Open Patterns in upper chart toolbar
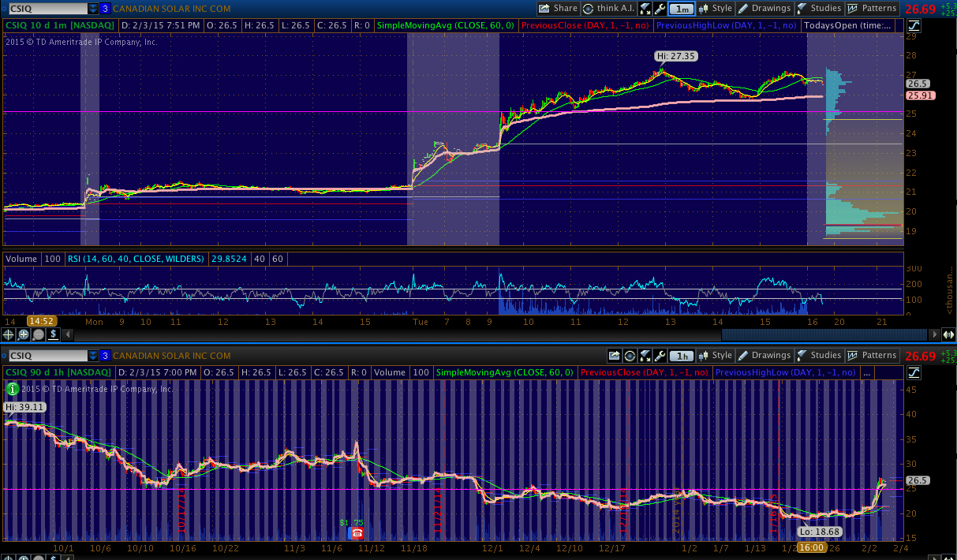This screenshot has width=957, height=560. point(872,9)
